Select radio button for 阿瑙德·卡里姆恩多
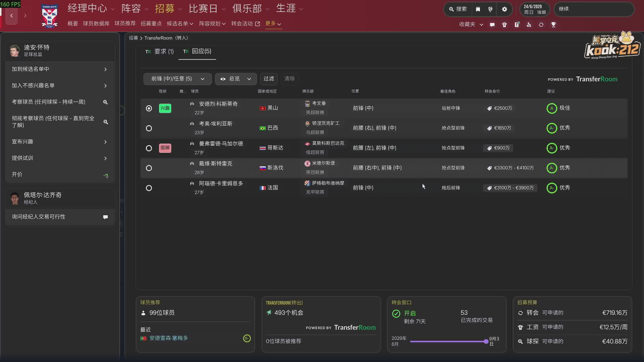This screenshot has height=362, width=644. [149, 188]
